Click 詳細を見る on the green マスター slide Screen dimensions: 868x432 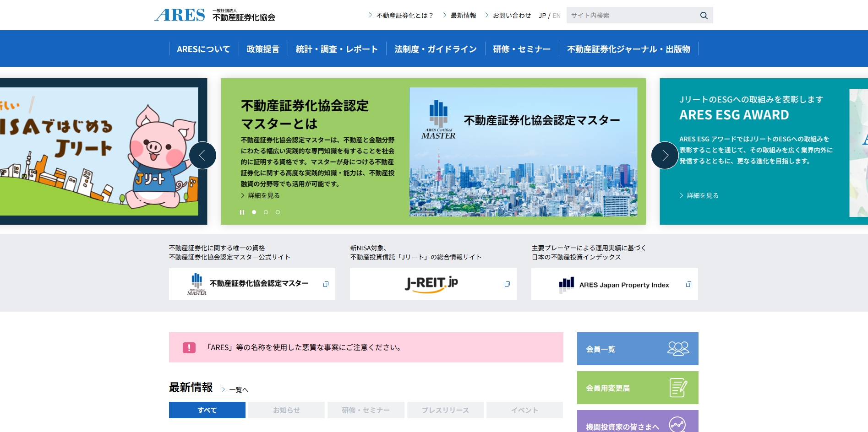click(x=260, y=195)
